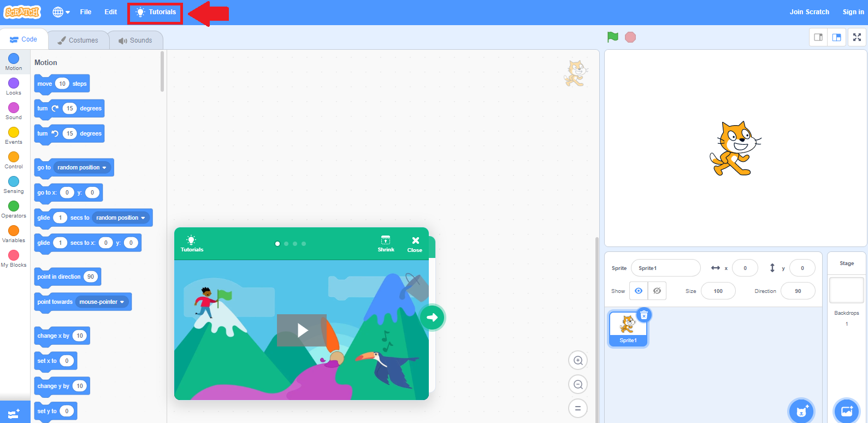This screenshot has height=423, width=868.
Task: Click the Tutorials icon in tutorial card
Action: [x=192, y=244]
